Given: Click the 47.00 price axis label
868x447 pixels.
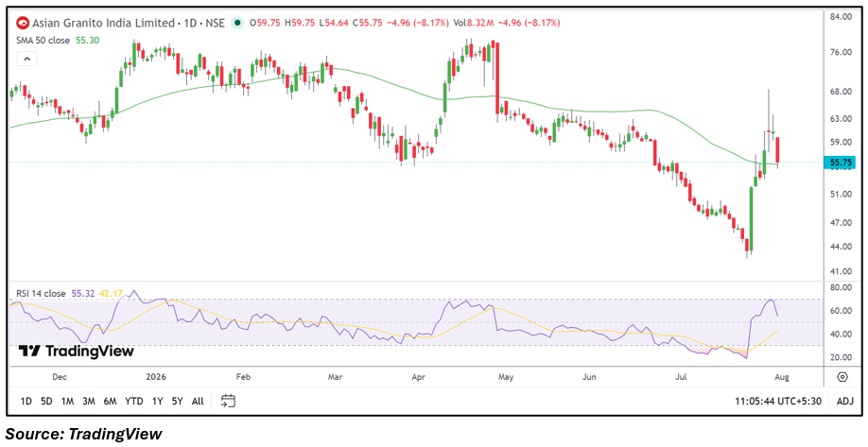Looking at the screenshot, I should [x=840, y=222].
